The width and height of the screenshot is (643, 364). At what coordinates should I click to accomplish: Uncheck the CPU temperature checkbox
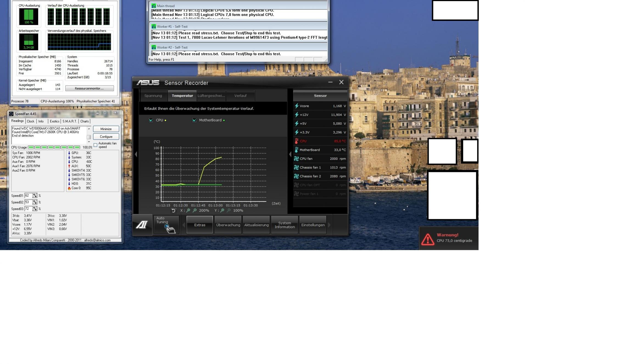click(x=151, y=120)
